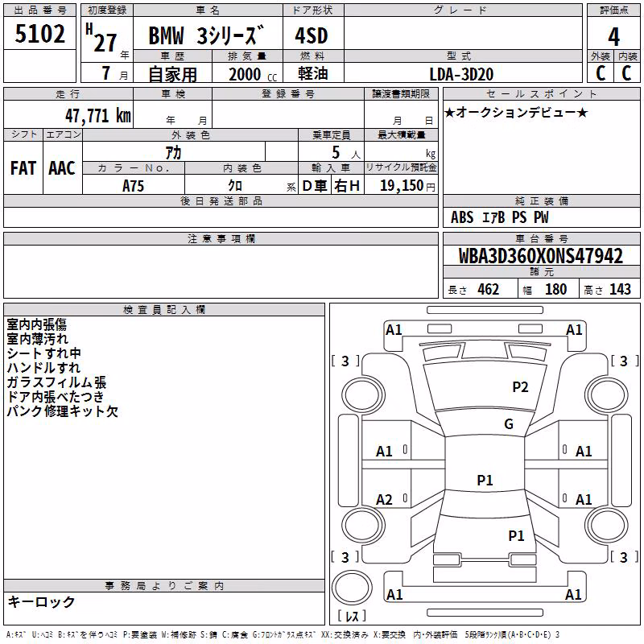Click the G mark on the windshield

[509, 424]
